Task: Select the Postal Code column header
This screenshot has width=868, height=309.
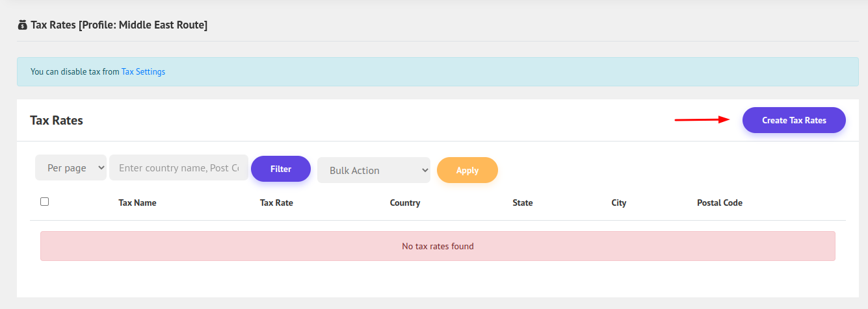Action: pos(719,203)
